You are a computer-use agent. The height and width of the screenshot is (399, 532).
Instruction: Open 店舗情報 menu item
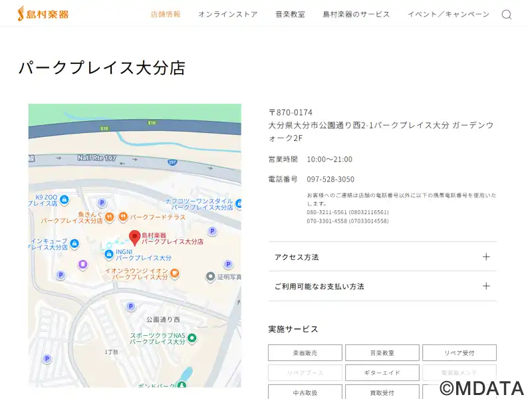pyautogui.click(x=166, y=14)
